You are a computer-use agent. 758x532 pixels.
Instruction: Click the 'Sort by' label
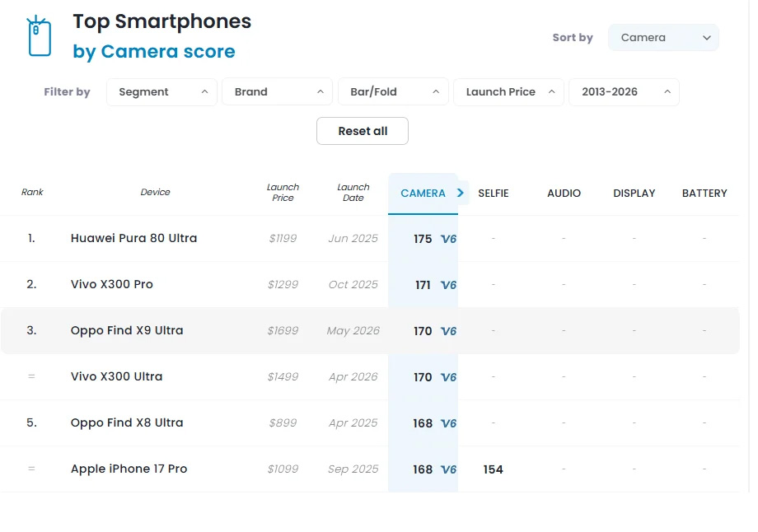[573, 38]
